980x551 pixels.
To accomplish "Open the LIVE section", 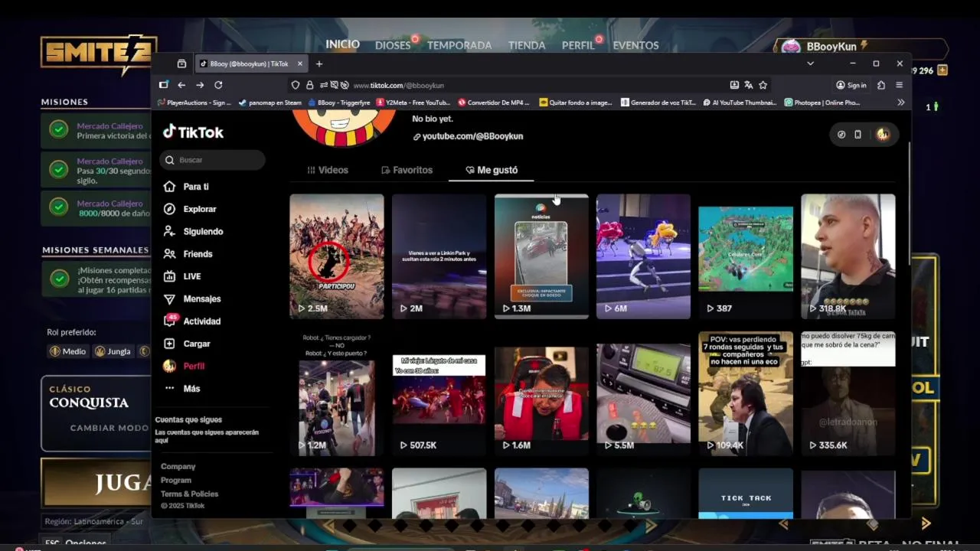I will click(x=182, y=276).
